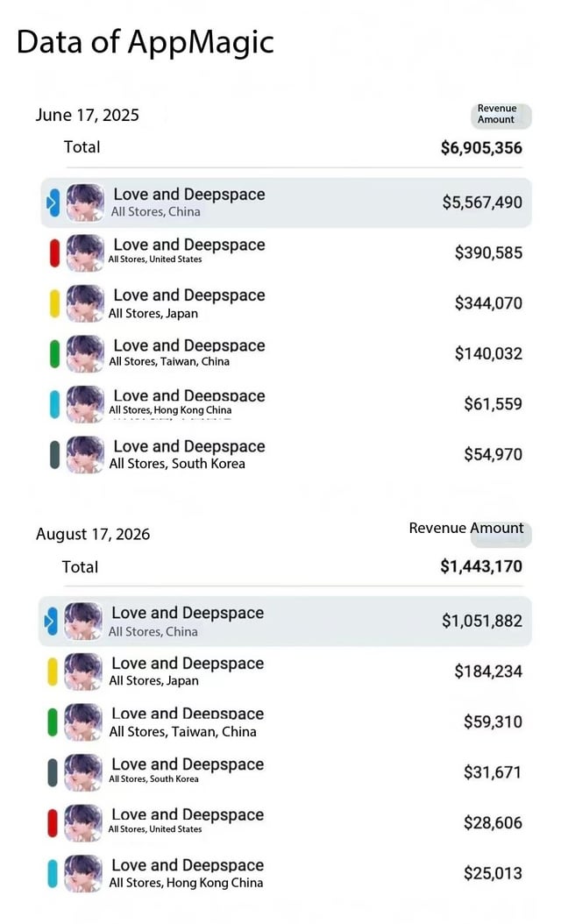Expand the blue chevron on June China row

tap(53, 203)
